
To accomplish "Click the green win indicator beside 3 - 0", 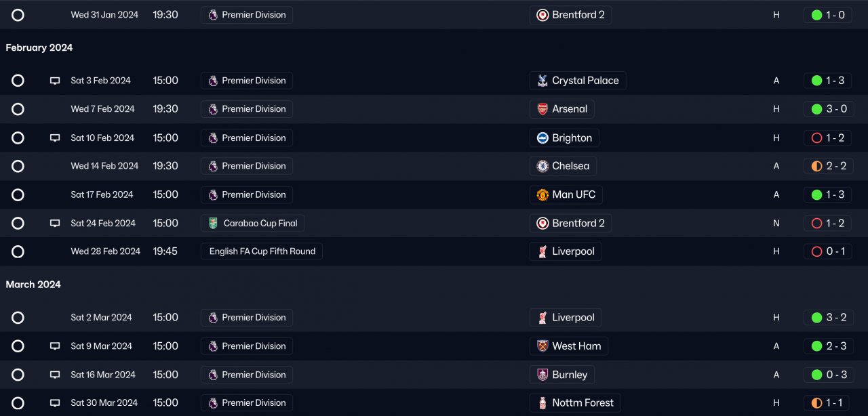I will 816,109.
